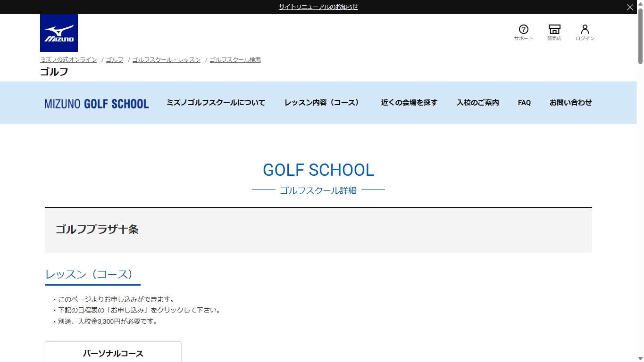Open the ゴルフ breadcrumb link
Viewport: 644px width, 362px height.
tap(115, 60)
